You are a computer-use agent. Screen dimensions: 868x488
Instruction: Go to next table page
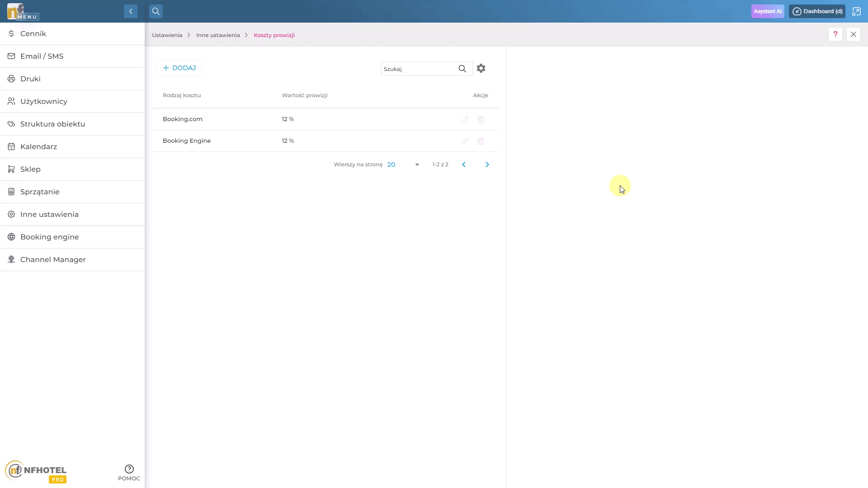point(487,164)
